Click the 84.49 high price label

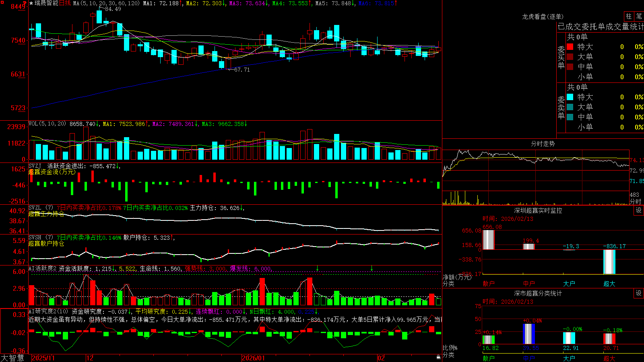coord(113,9)
